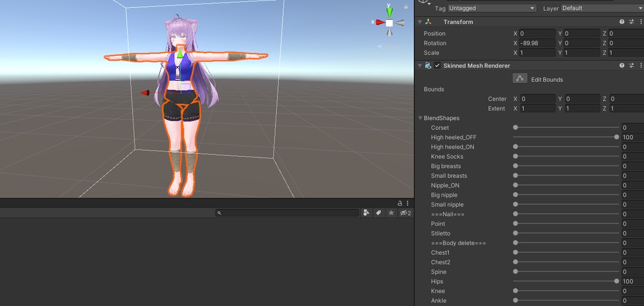Click the Corset blendshape slider

tap(566, 127)
